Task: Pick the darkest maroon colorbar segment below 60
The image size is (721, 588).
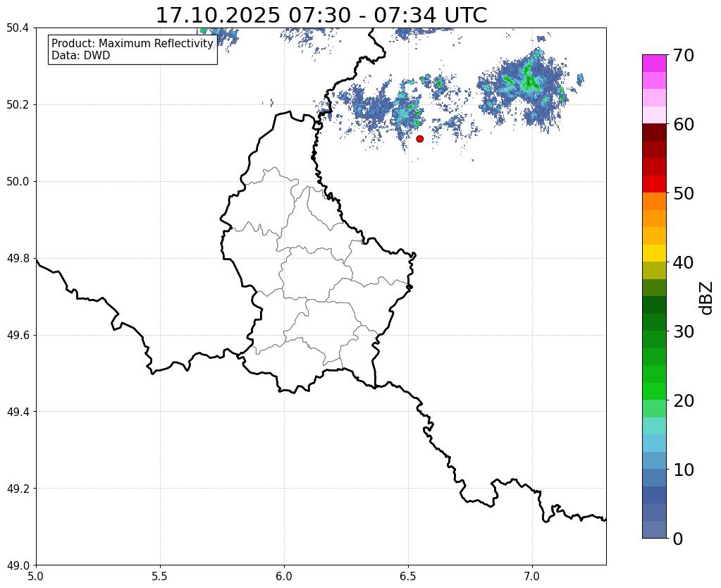Action: click(654, 133)
